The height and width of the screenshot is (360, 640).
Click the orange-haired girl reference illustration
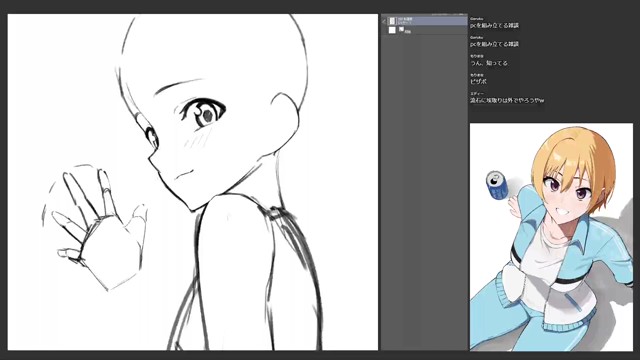pyautogui.click(x=551, y=237)
